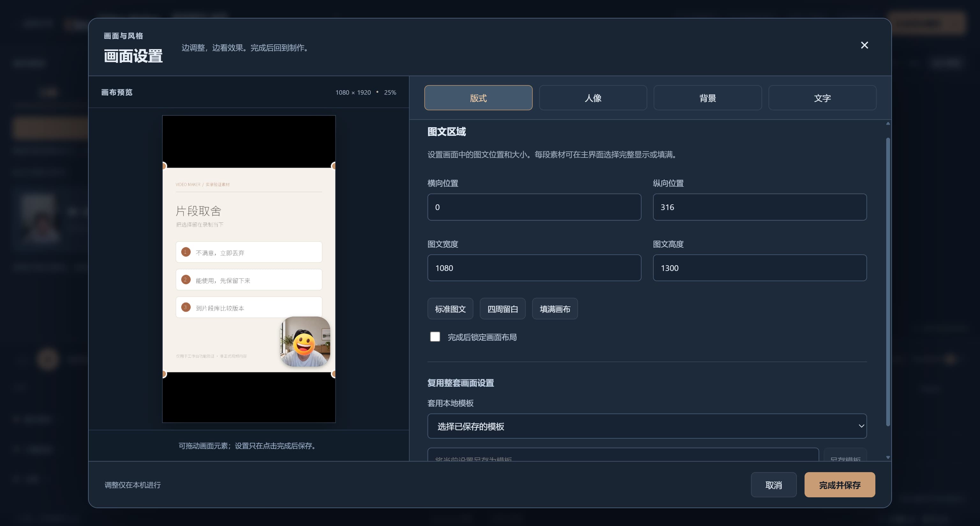Click the 能使用，先保留下来 item in preview

(249, 280)
